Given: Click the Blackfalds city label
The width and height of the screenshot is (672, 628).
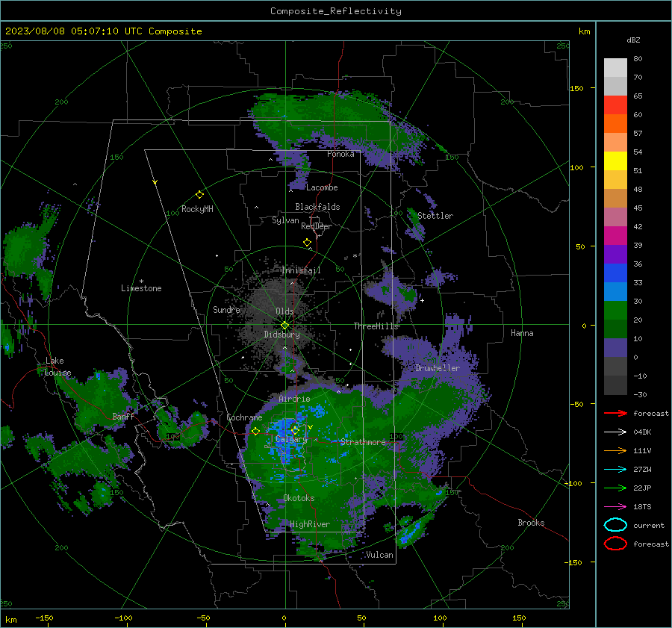Looking at the screenshot, I should click(x=317, y=207).
